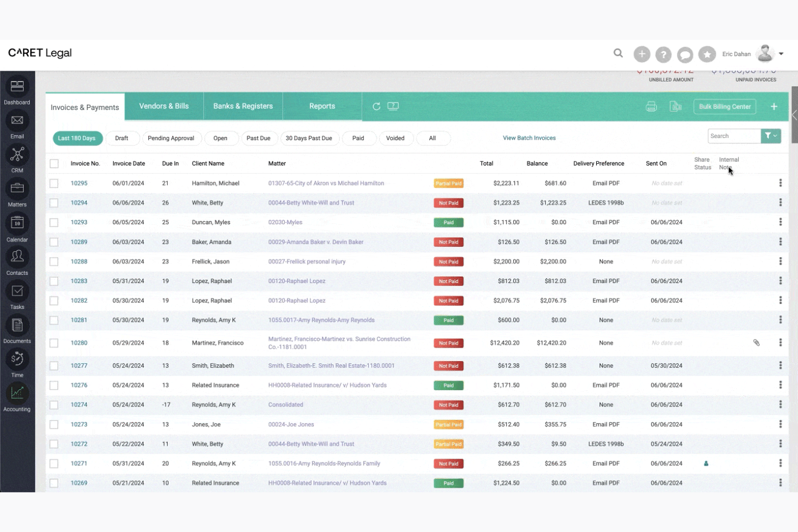Open Matters in the sidebar
Viewport: 798px width, 532px height.
(17, 189)
